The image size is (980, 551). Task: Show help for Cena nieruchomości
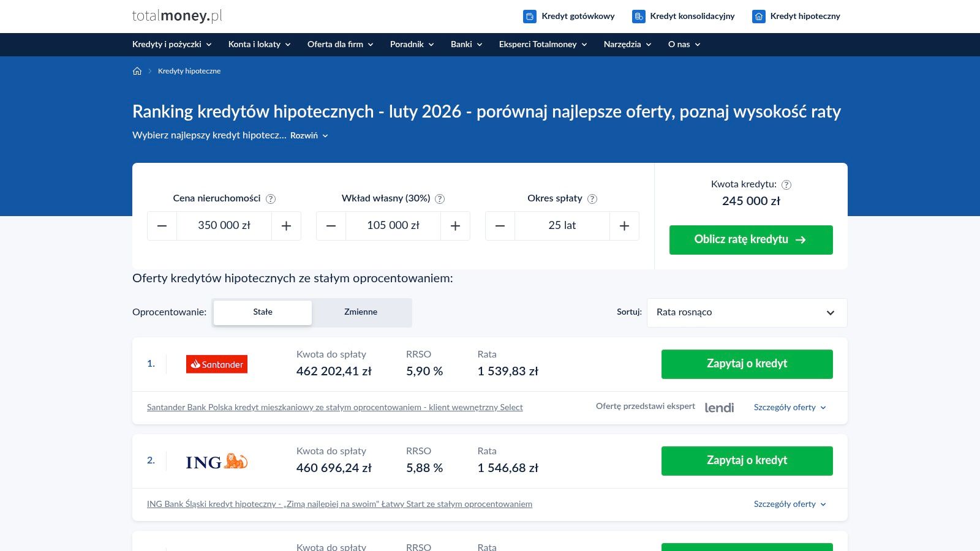(271, 199)
